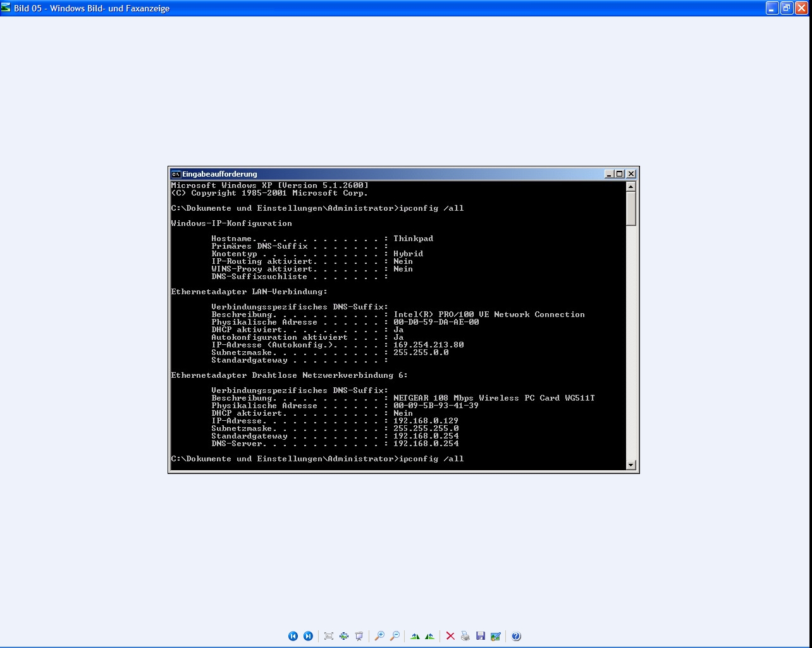Start the slideshow
This screenshot has height=648, width=812.
pos(359,636)
